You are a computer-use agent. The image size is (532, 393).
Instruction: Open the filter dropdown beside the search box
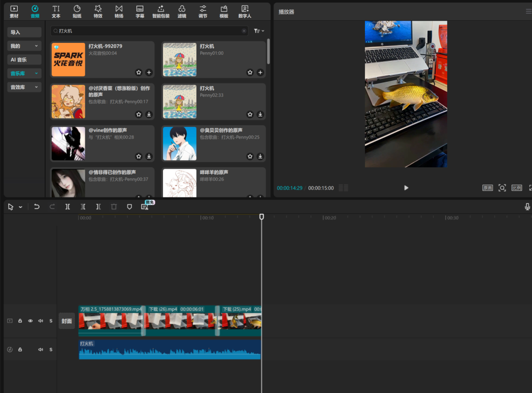pyautogui.click(x=259, y=31)
